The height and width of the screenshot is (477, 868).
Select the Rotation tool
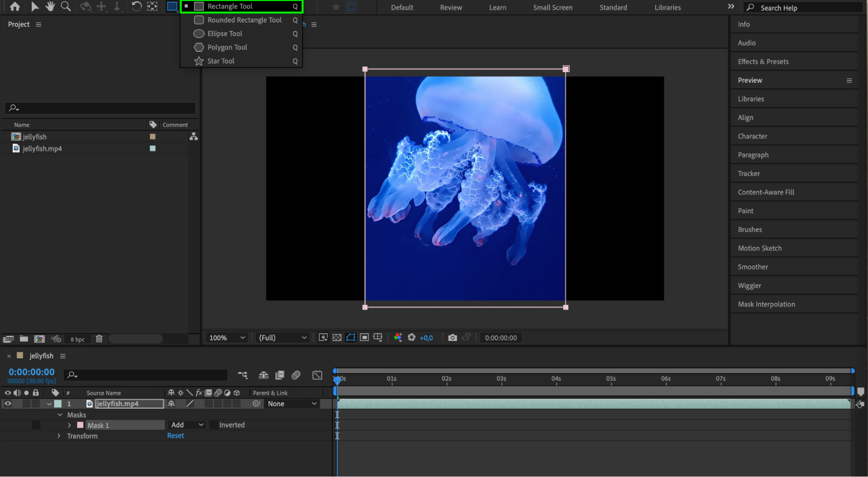[x=136, y=7]
